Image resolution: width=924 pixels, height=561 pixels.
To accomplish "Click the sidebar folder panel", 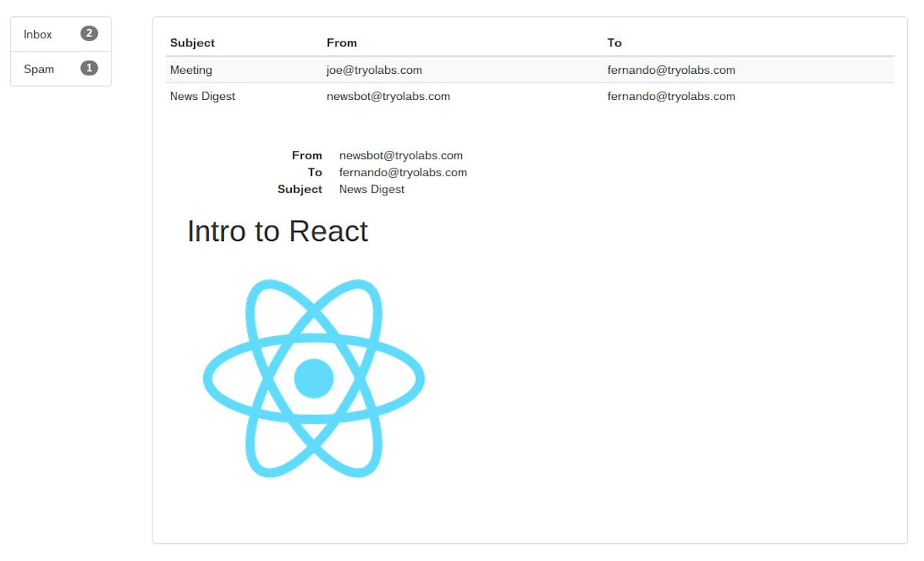I will point(60,51).
